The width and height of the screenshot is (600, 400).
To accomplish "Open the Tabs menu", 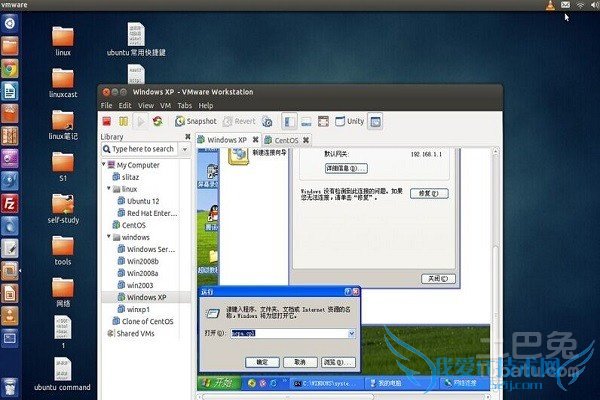I will point(184,105).
